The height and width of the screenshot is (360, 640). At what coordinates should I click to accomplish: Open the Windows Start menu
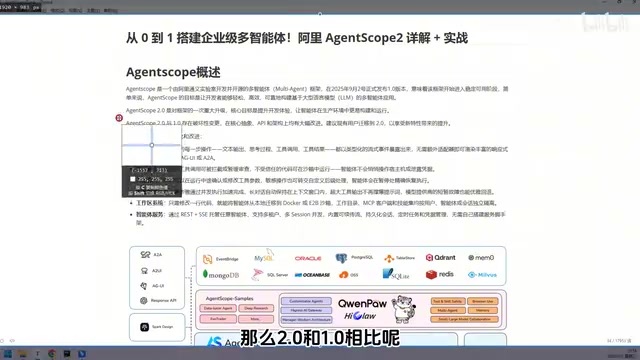coord(7,354)
